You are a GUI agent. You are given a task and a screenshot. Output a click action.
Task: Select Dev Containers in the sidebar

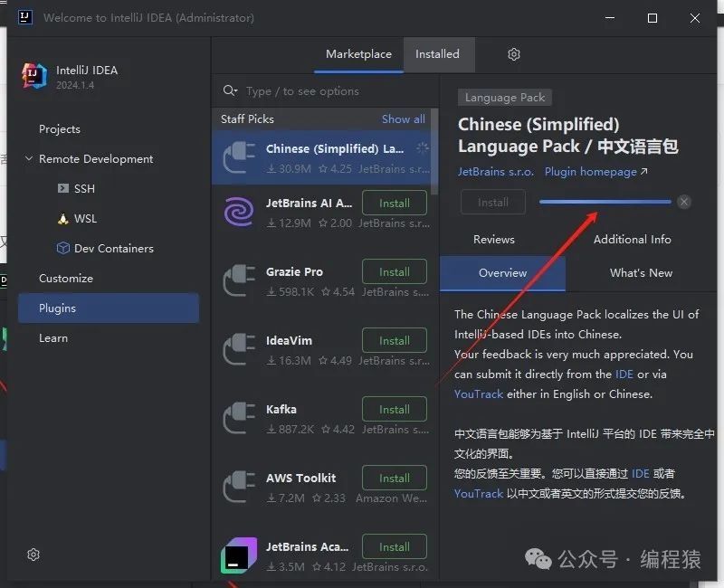tap(113, 249)
